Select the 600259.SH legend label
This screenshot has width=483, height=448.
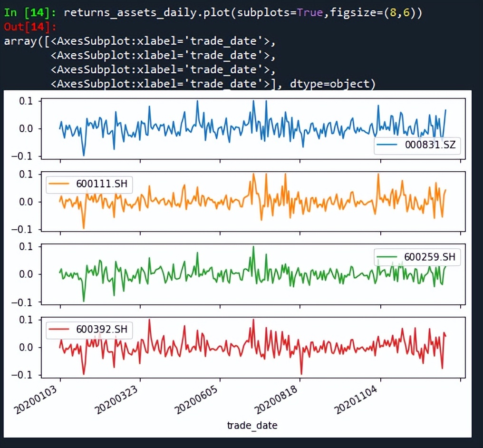430,257
